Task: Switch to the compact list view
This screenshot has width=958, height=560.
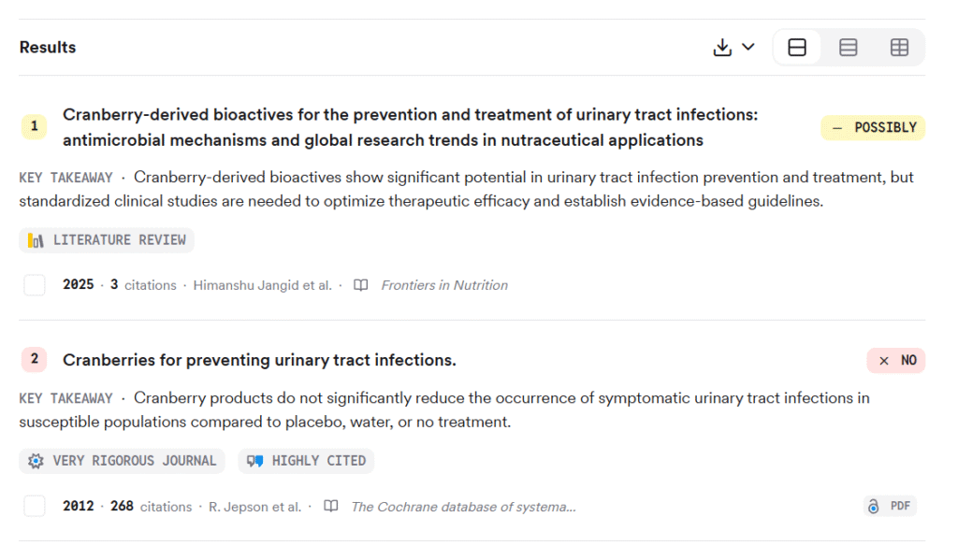Action: tap(849, 48)
